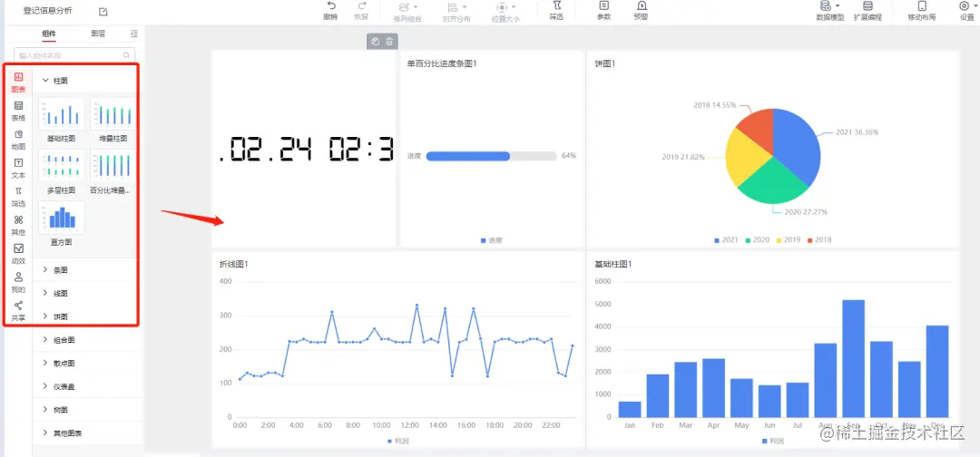Toggle the 2021 legend item in pie chart

[x=726, y=239]
